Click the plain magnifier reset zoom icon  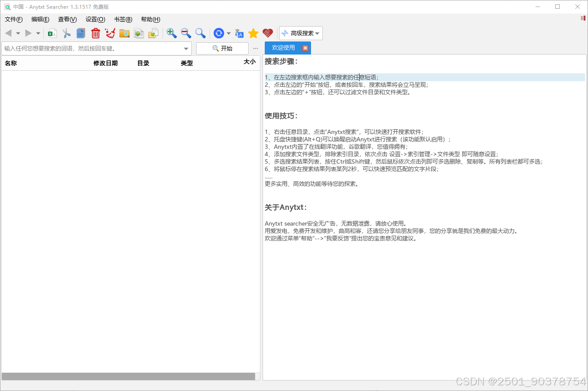201,33
